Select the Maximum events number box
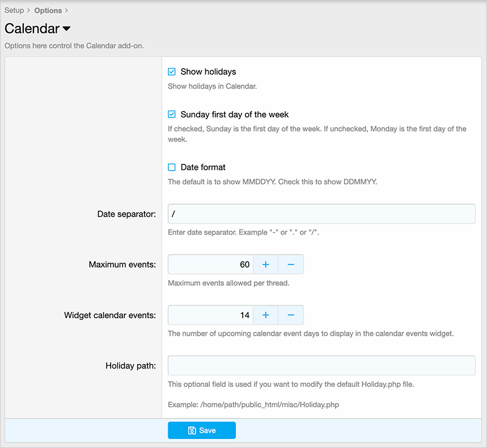Screen dimensions: 487x448 210,264
